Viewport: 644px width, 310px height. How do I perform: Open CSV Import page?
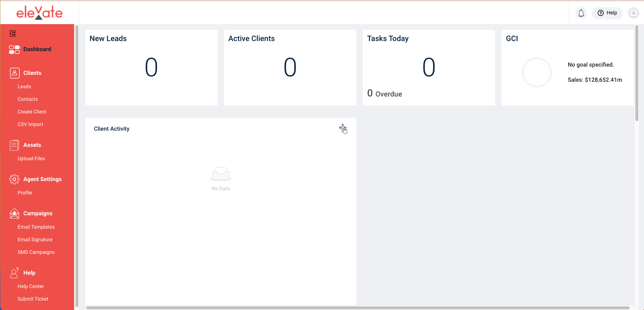31,125
